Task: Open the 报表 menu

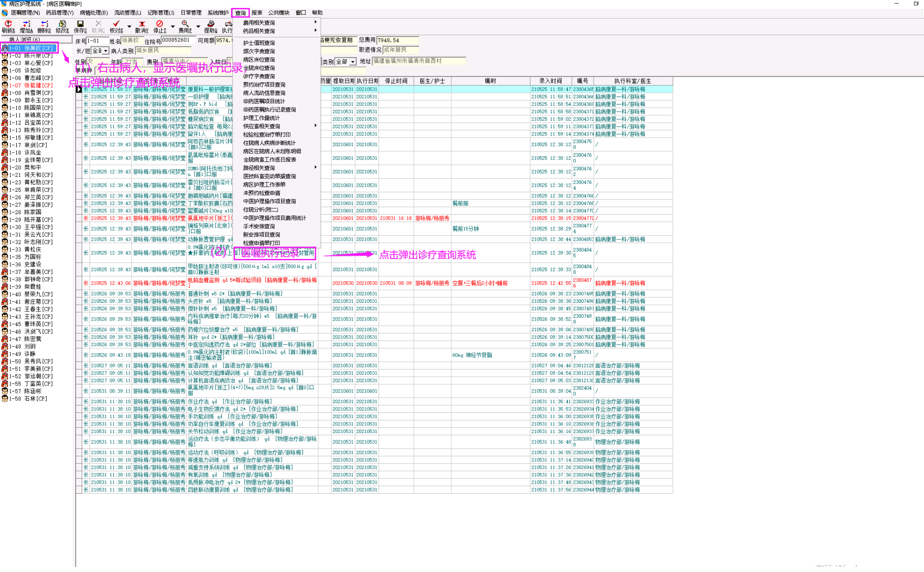Action: click(257, 13)
